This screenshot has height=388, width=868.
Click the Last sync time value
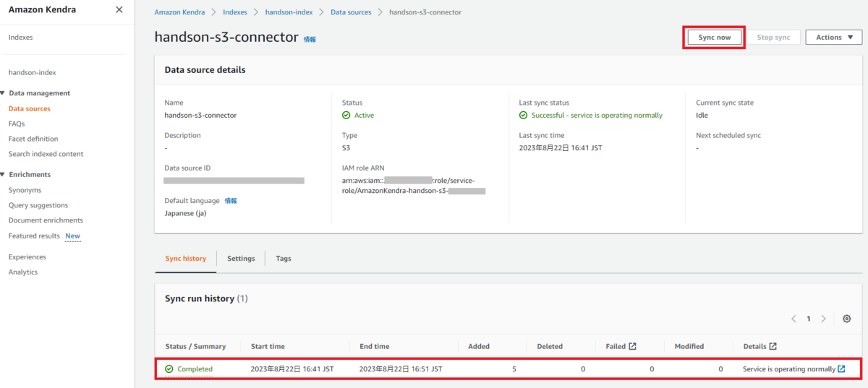[x=561, y=148]
